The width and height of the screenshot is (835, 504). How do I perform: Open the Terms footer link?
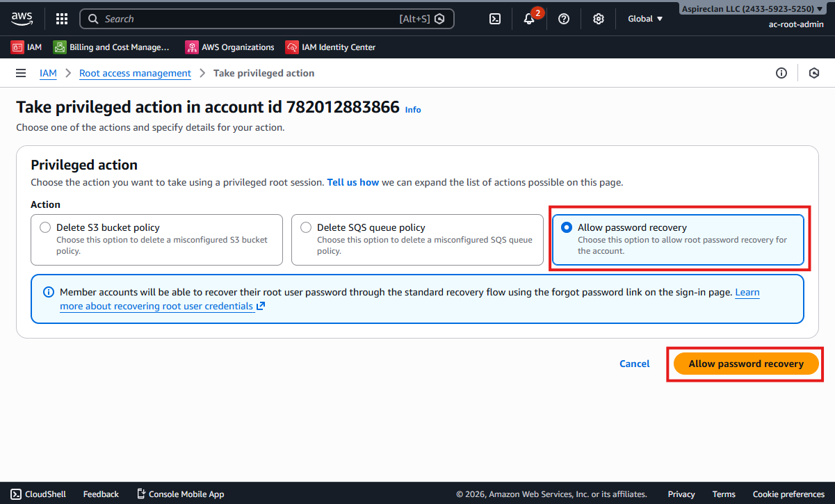(724, 494)
